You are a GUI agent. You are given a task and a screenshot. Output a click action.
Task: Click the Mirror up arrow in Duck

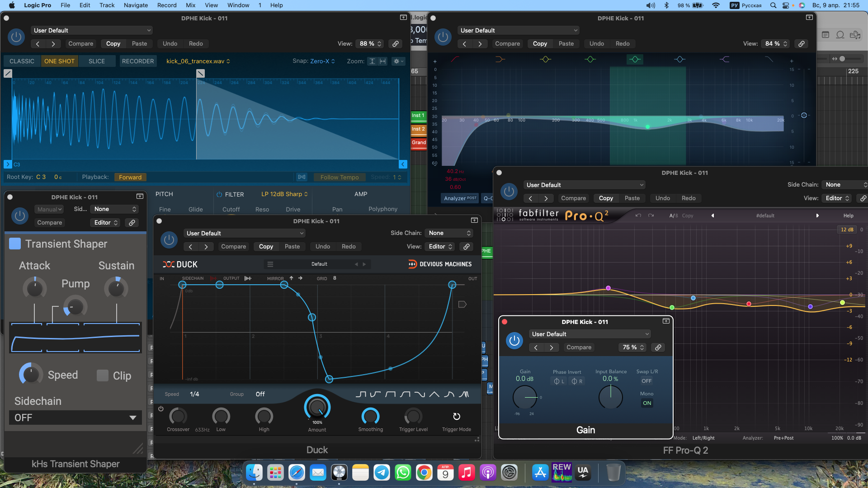pos(292,278)
